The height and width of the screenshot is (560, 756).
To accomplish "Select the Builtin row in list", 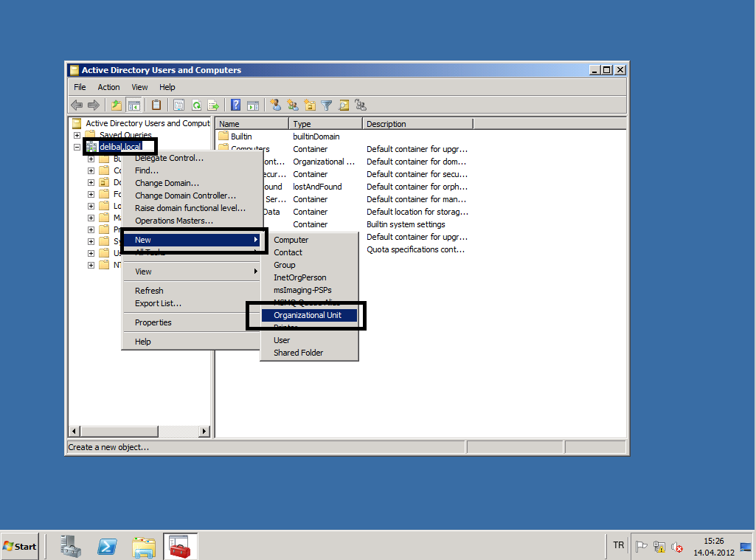I will click(x=241, y=136).
